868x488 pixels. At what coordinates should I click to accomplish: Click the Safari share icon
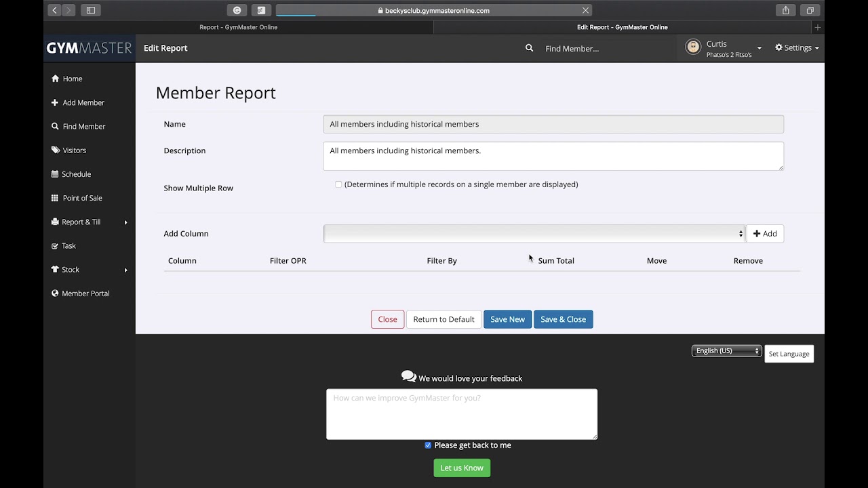(x=785, y=10)
